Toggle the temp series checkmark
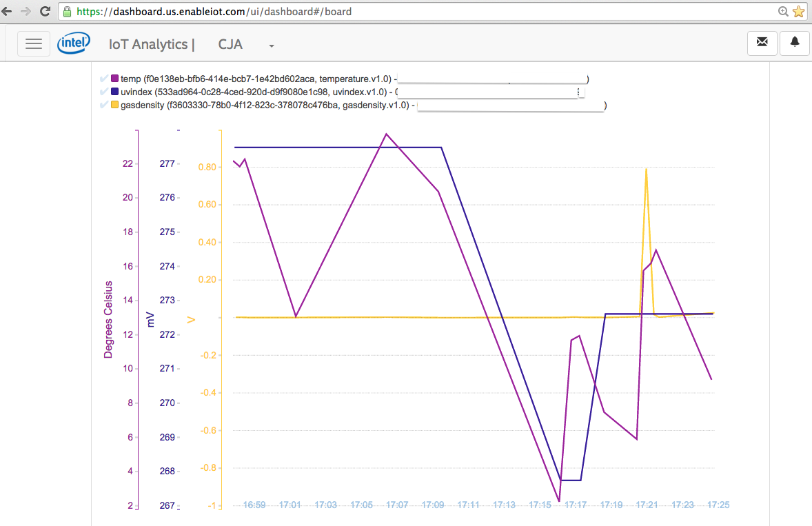This screenshot has height=526, width=812. (x=104, y=79)
